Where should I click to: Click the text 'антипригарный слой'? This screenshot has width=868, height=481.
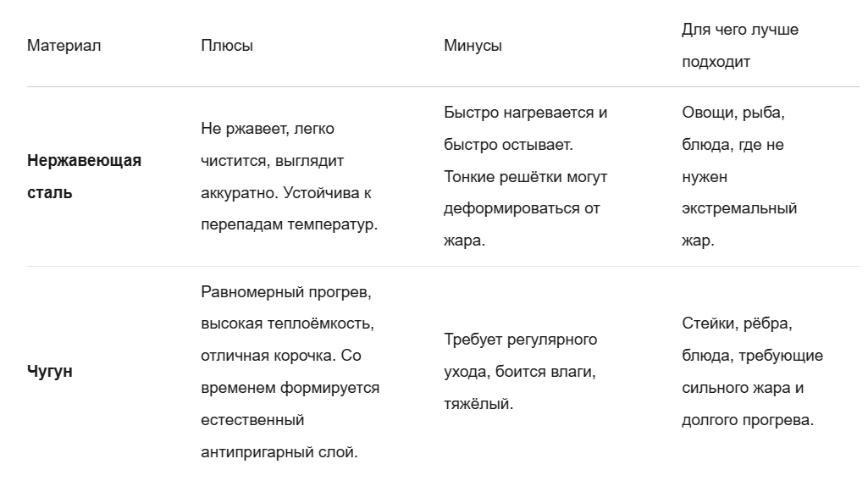tap(278, 452)
